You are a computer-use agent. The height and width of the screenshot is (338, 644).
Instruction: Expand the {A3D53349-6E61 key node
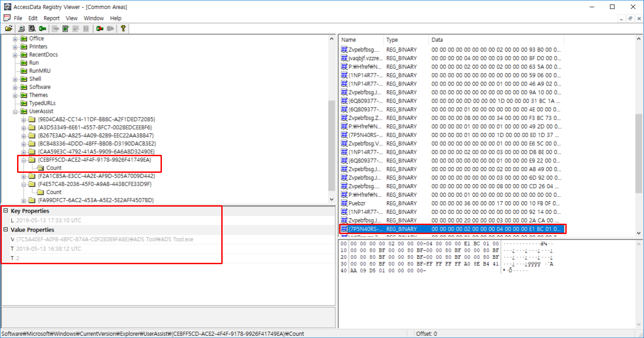coord(24,128)
